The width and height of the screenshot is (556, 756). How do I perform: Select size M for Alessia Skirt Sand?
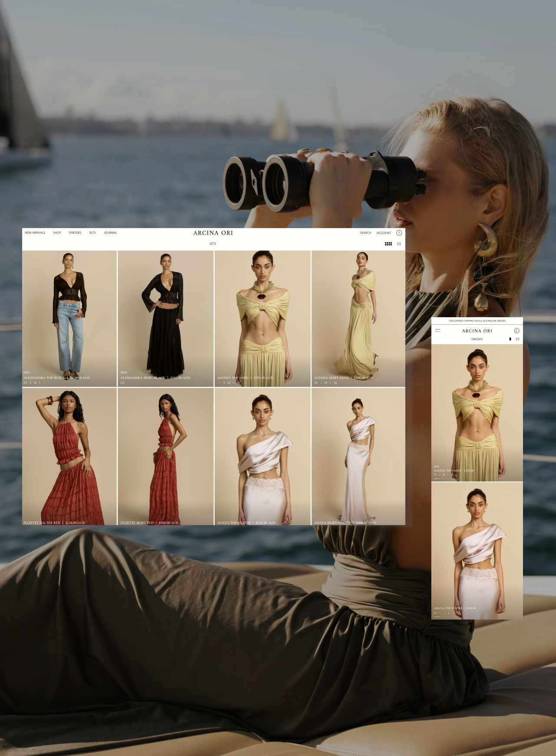click(326, 383)
